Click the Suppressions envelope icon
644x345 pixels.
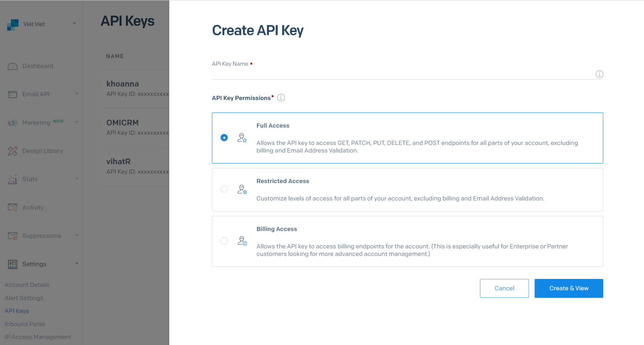pos(12,236)
